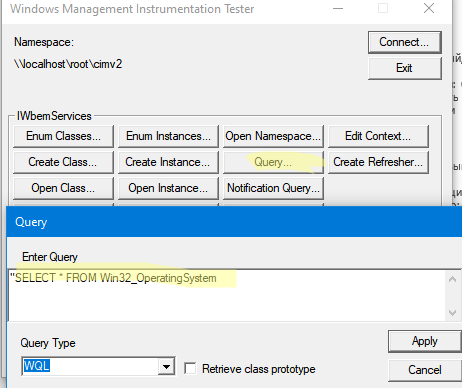Screen dimensions: 462x388
Task: Click the Query... button
Action: click(273, 162)
